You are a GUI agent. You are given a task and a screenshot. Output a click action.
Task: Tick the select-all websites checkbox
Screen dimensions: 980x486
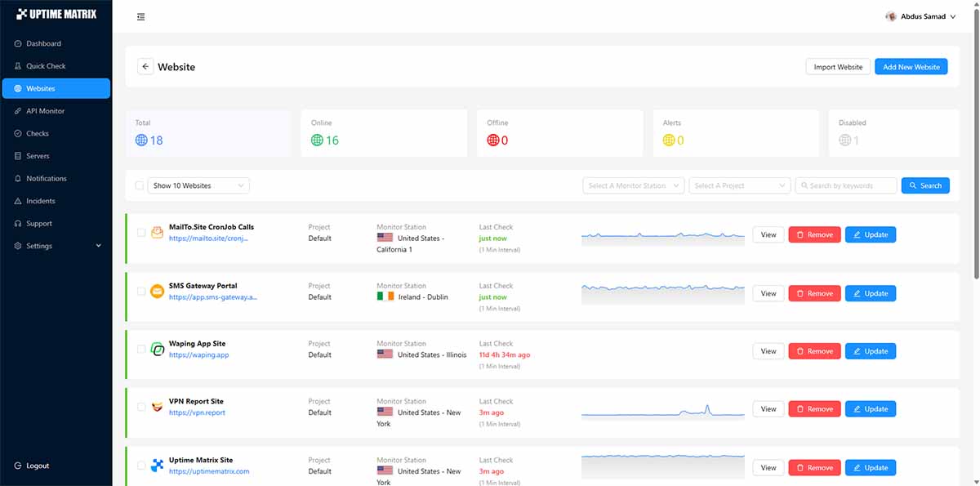click(139, 185)
